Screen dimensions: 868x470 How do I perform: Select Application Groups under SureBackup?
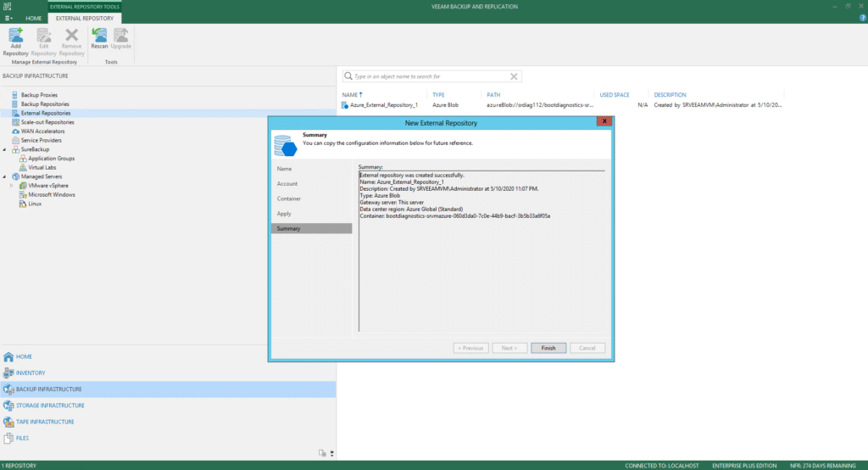(51, 159)
